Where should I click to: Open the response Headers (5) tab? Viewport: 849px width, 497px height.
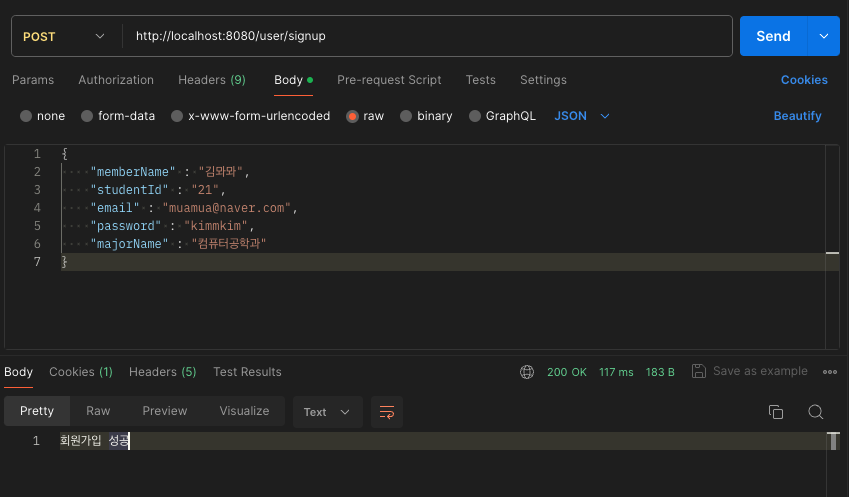click(x=162, y=372)
